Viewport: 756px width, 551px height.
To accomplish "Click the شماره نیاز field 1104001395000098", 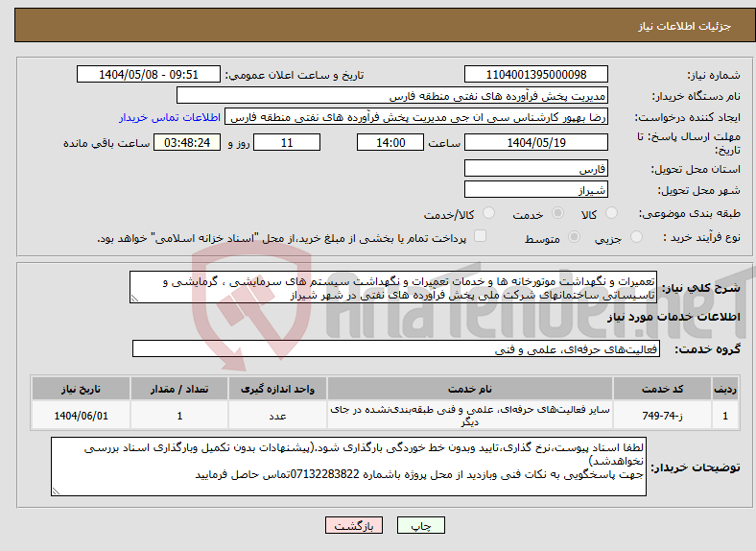I will (535, 74).
